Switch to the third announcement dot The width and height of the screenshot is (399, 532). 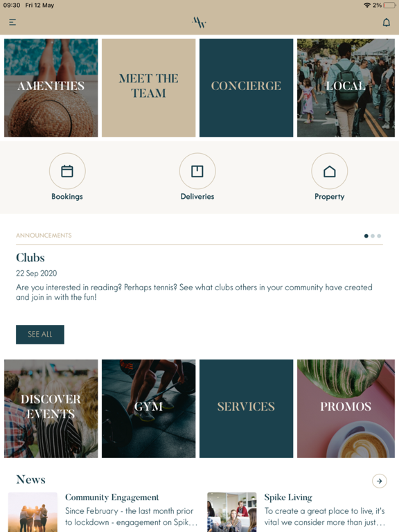(x=379, y=236)
